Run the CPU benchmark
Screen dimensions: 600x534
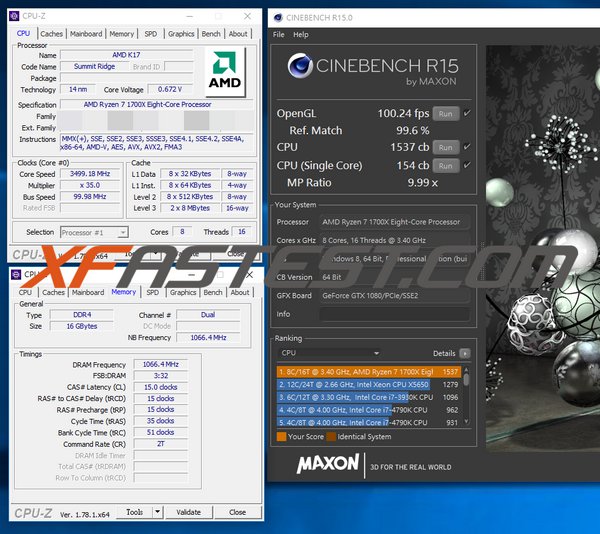coord(446,147)
